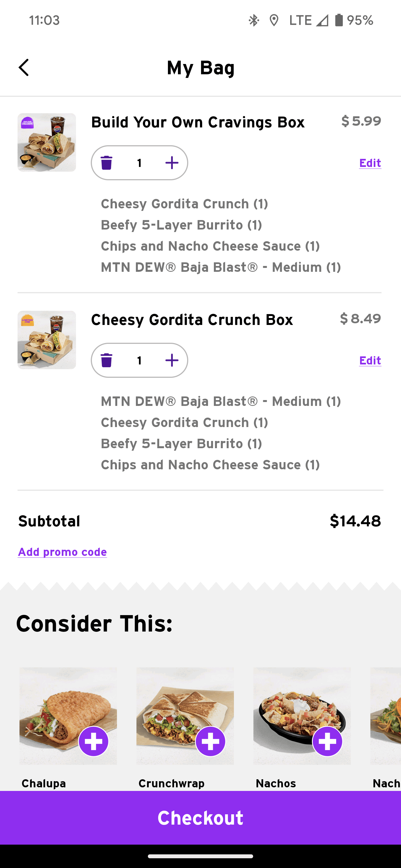Open Cheesy Gordita Crunch Box thumbnail

click(47, 340)
